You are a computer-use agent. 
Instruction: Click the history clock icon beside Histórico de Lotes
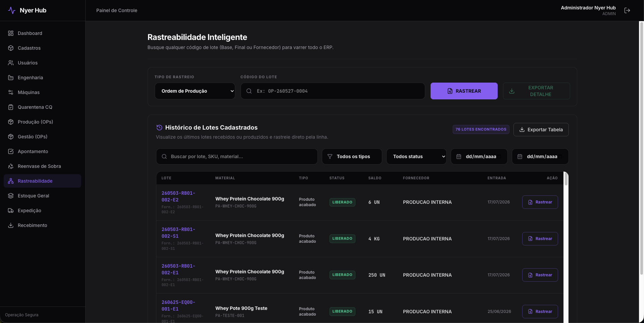[x=159, y=128]
